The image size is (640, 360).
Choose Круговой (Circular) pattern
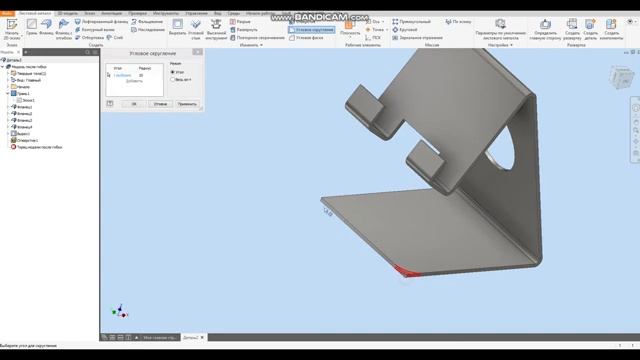pyautogui.click(x=405, y=29)
